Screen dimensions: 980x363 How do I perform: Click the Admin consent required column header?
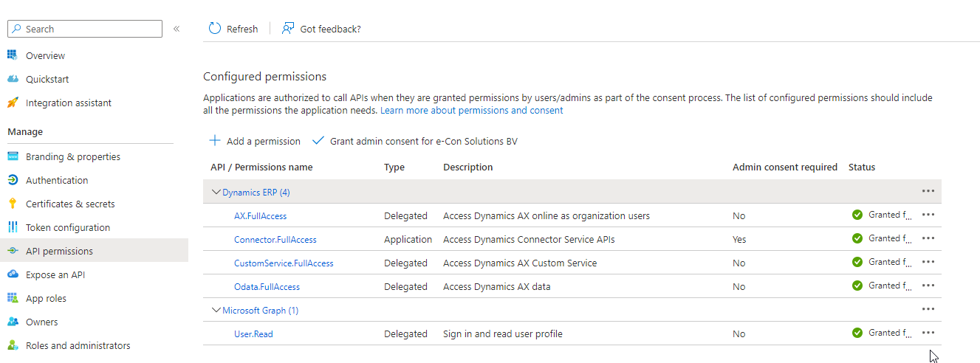[785, 167]
